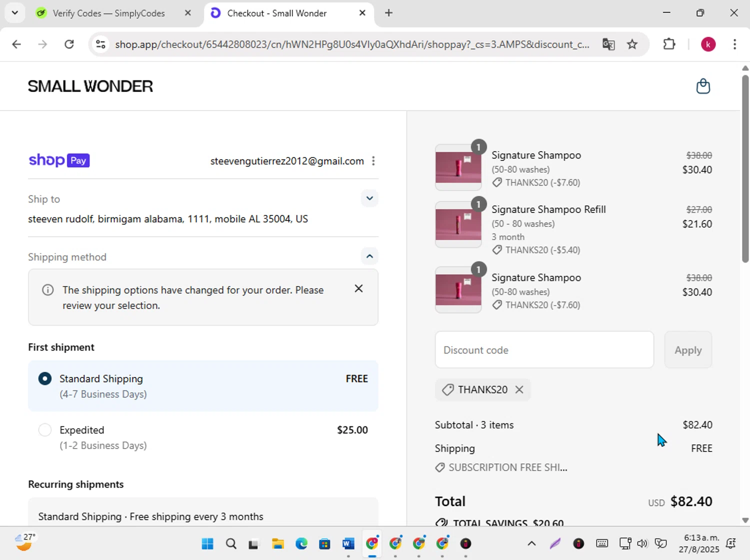
Task: Click the email steevengutierrez2012@gmail.com
Action: 287,161
